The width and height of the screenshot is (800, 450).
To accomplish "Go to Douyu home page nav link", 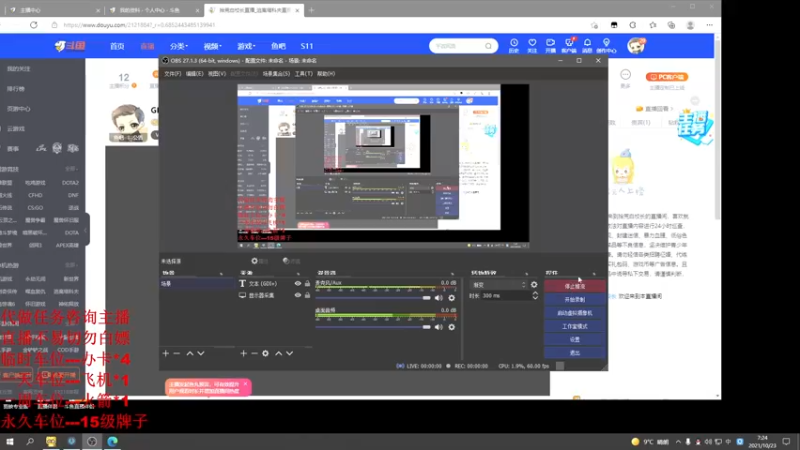I will (117, 46).
